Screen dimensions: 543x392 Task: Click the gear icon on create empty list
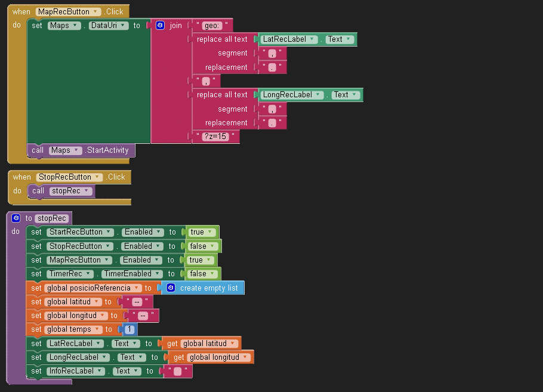[171, 288]
